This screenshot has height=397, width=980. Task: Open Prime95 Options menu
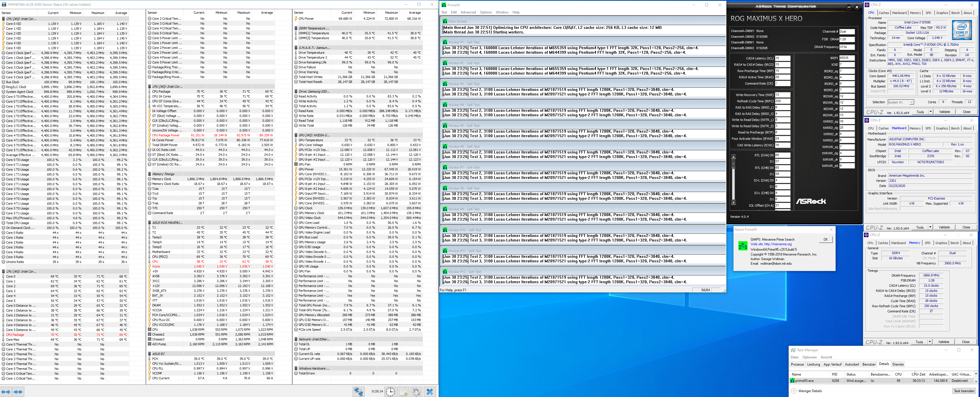[x=486, y=12]
